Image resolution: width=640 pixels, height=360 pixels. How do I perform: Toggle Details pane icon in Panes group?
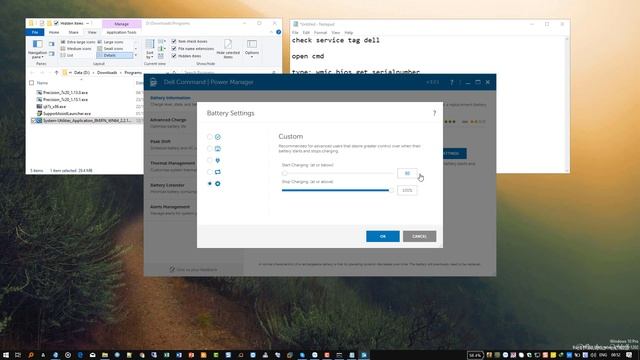tap(51, 53)
